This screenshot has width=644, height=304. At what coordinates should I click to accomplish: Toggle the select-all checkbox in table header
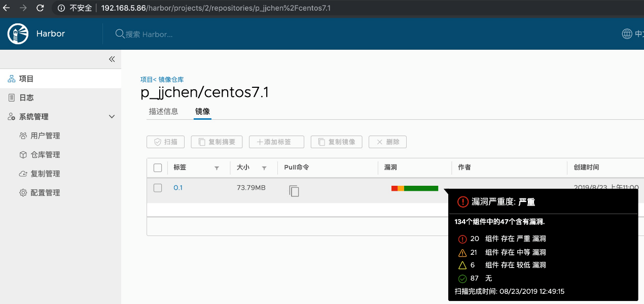pos(158,167)
